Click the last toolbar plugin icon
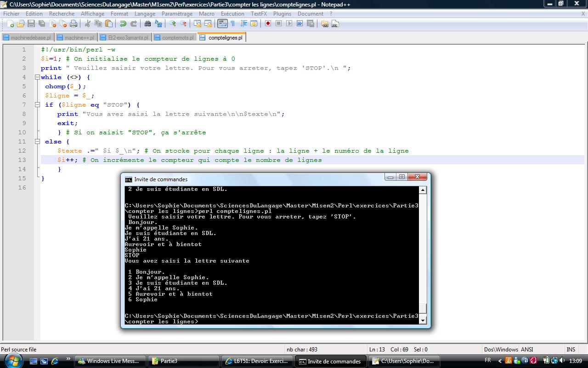The height and width of the screenshot is (368, 588). [335, 23]
